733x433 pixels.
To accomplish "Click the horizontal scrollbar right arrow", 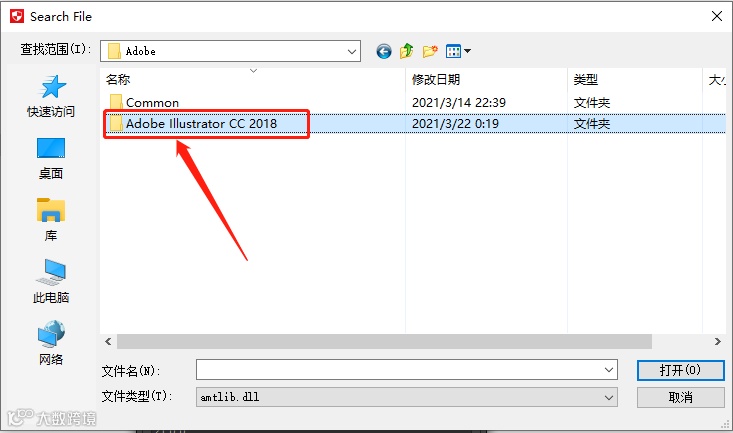I will click(718, 342).
